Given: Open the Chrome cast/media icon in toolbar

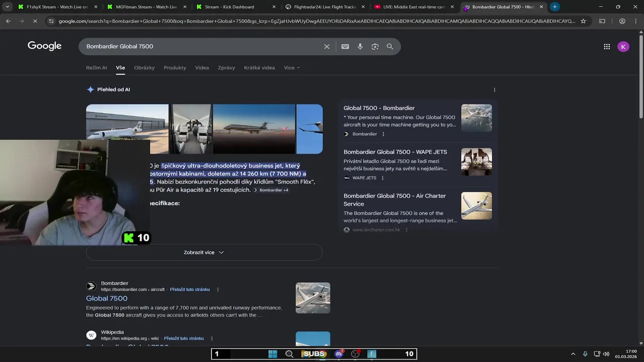Looking at the screenshot, I should (x=602, y=21).
